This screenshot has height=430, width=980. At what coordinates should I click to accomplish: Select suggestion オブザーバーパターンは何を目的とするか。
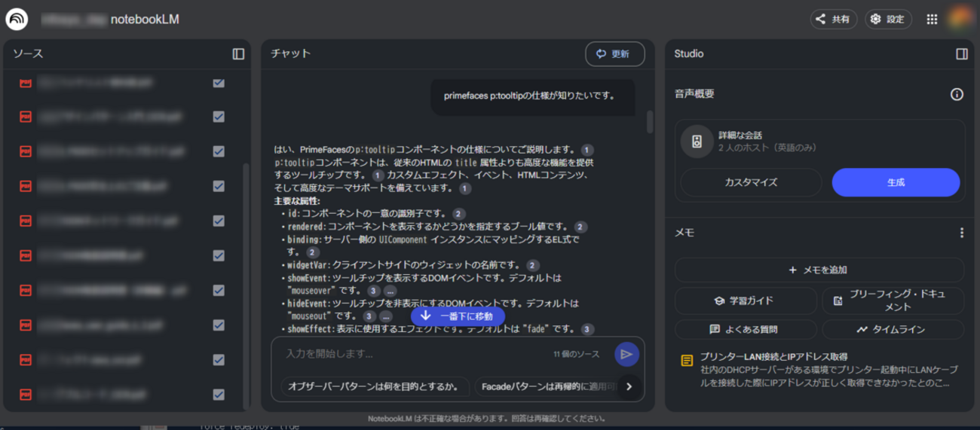coord(375,387)
